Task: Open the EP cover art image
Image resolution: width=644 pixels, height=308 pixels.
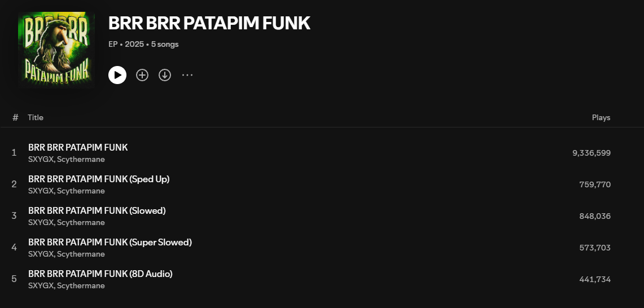Action: pos(55,49)
